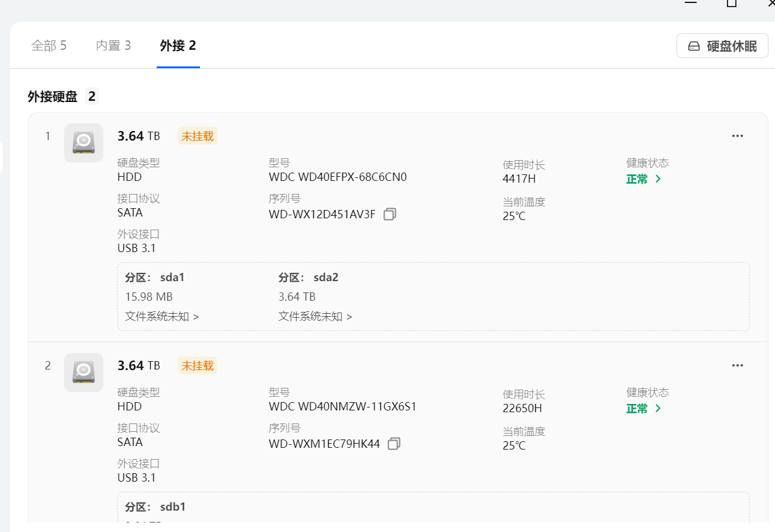The height and width of the screenshot is (532, 775).
Task: Copy serial number WD-WX12D451AV3F
Action: coord(390,214)
